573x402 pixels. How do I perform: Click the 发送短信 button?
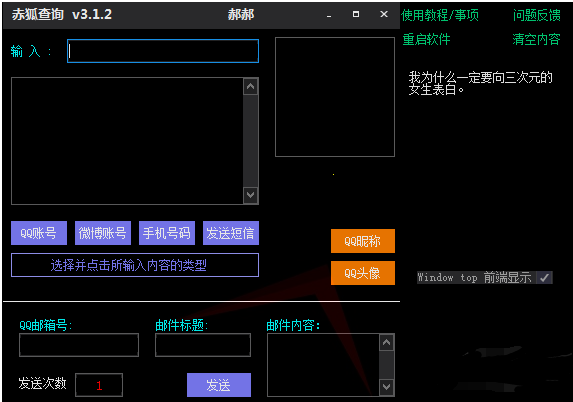coord(231,233)
